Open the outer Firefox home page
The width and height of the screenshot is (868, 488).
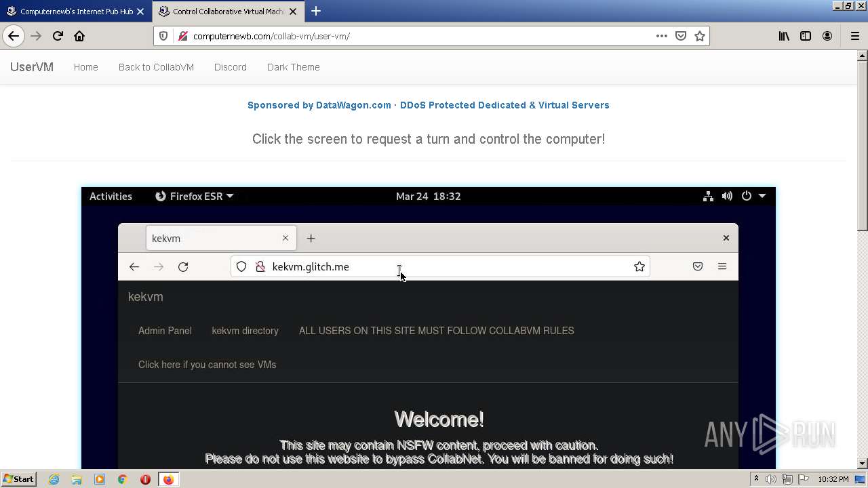pyautogui.click(x=79, y=36)
